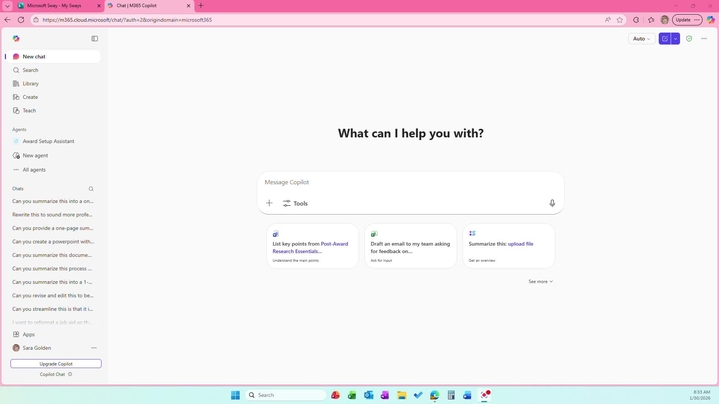Switch to the Microsoft Sway browser tab
This screenshot has width=719, height=404.
coord(55,6)
